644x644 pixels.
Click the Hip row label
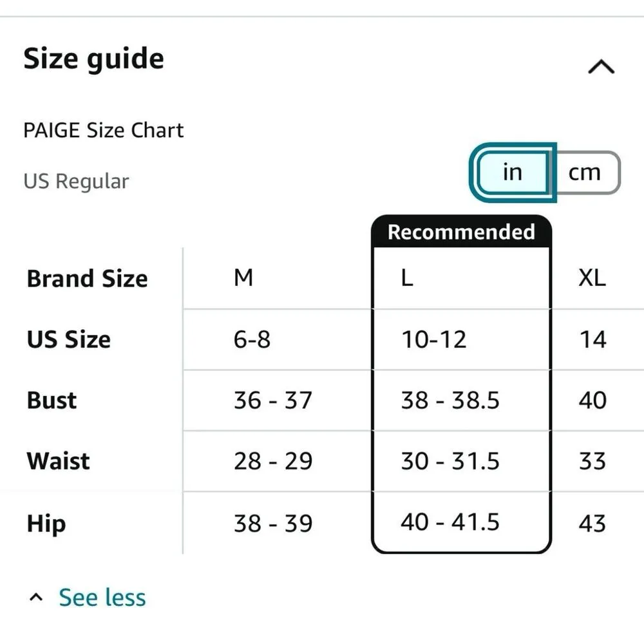[46, 523]
